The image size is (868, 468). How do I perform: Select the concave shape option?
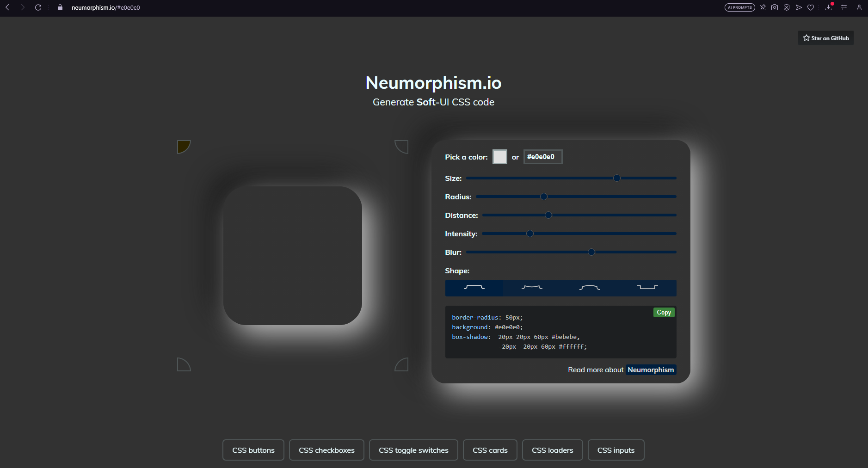532,288
